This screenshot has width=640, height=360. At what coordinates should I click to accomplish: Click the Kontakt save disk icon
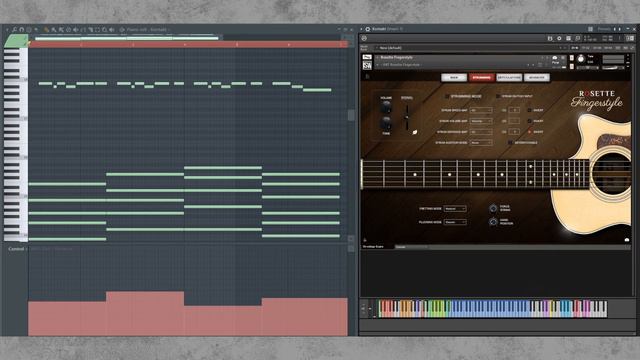pos(550,38)
